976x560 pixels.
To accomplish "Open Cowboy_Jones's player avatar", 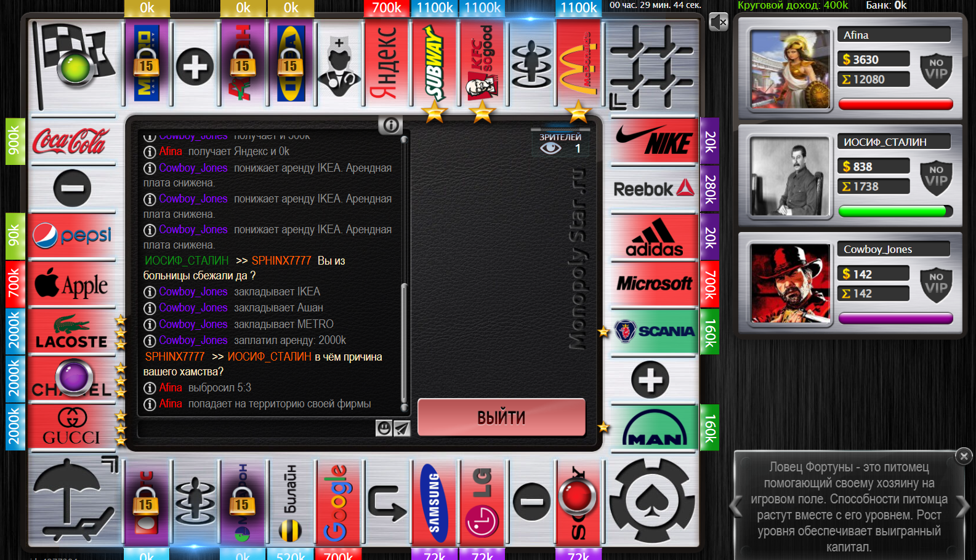I will click(x=790, y=284).
